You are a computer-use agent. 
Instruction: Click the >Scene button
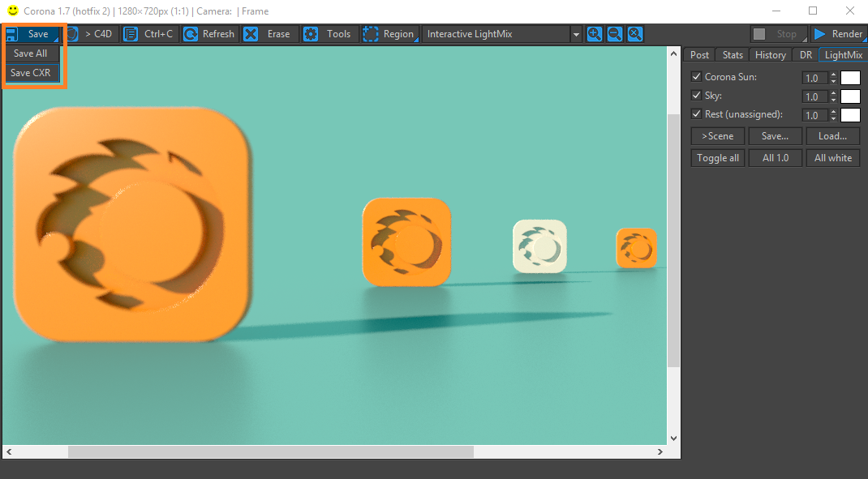[x=717, y=136]
